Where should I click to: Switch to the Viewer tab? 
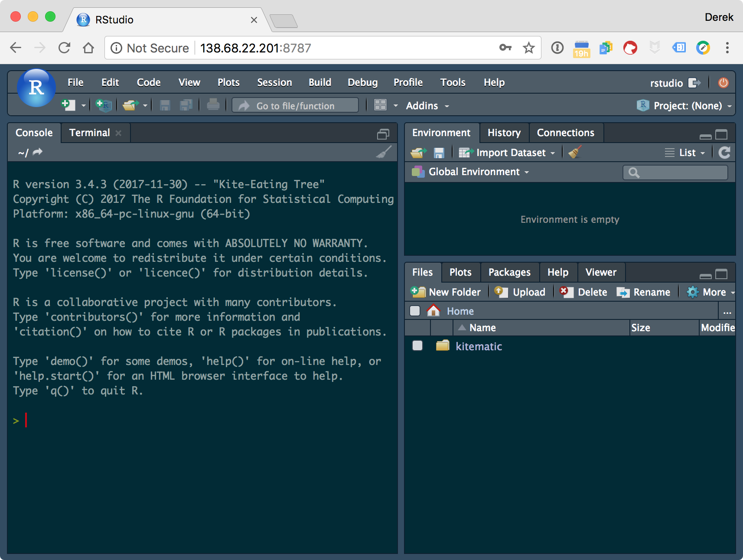click(x=601, y=272)
